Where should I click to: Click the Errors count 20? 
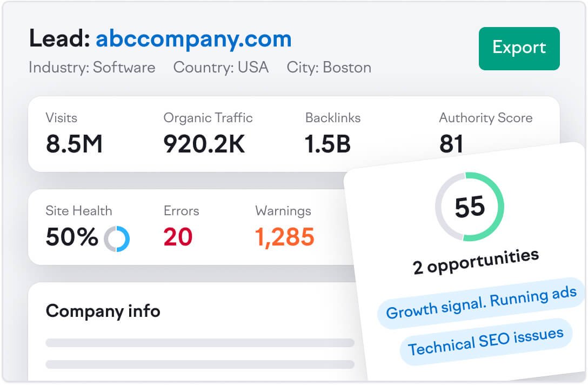point(178,237)
